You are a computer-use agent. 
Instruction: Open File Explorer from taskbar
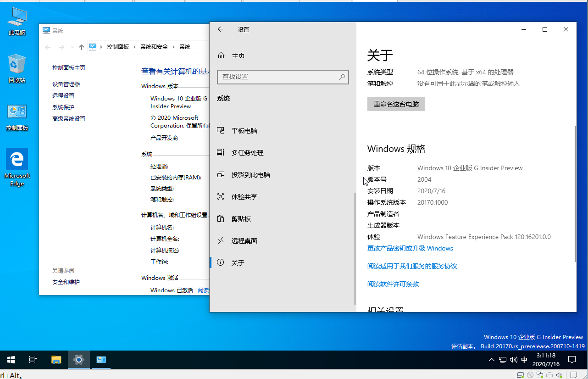click(x=56, y=360)
